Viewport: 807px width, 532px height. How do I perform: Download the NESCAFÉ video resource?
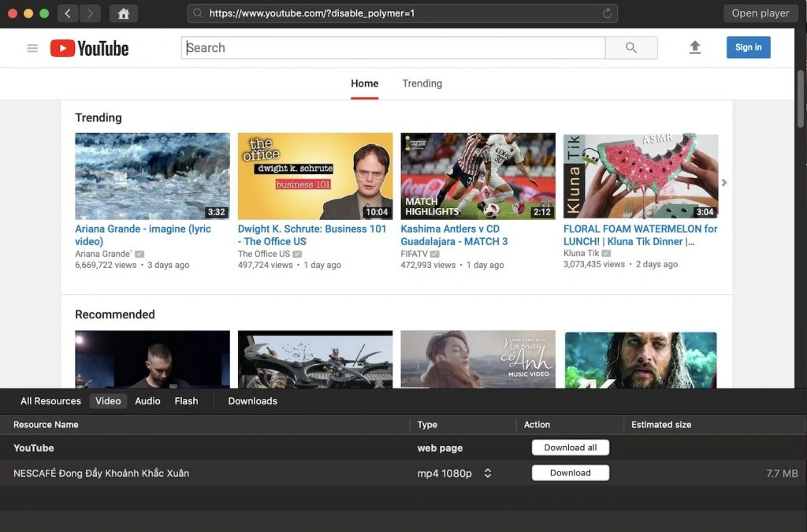570,473
